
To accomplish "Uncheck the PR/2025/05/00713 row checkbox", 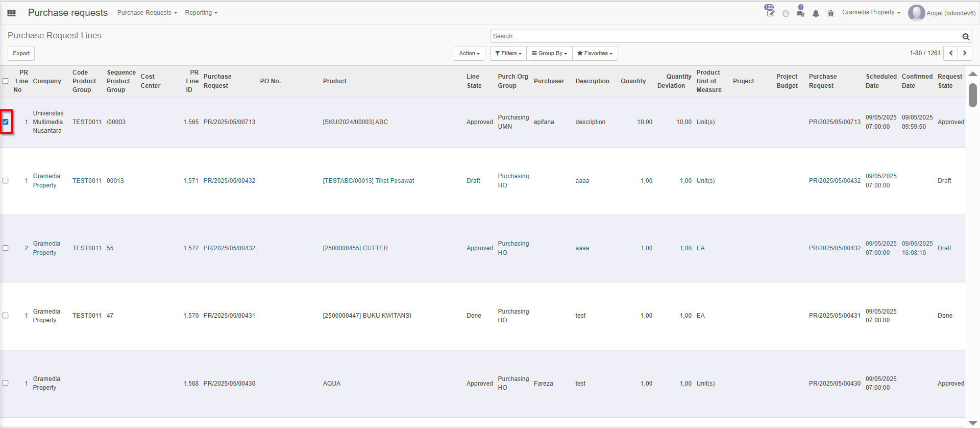I will click(6, 122).
